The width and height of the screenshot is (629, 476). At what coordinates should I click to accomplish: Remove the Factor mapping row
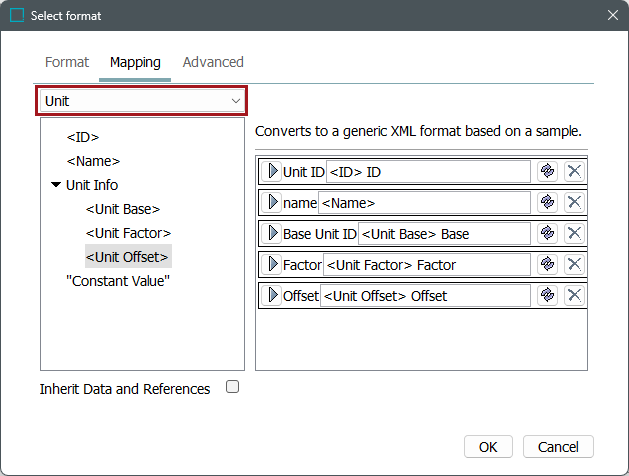click(574, 264)
